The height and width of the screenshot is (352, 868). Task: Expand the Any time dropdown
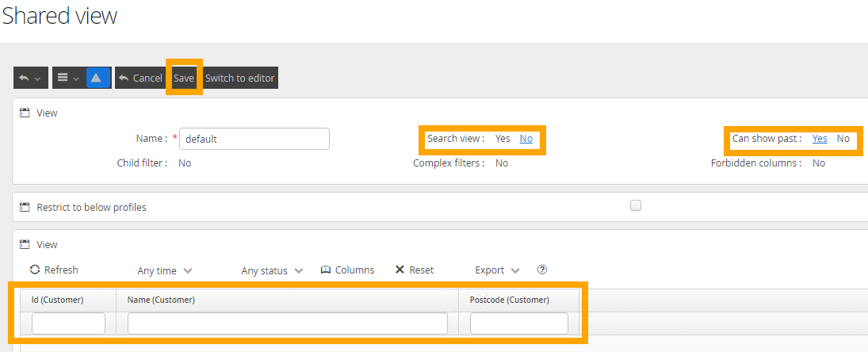pyautogui.click(x=165, y=270)
